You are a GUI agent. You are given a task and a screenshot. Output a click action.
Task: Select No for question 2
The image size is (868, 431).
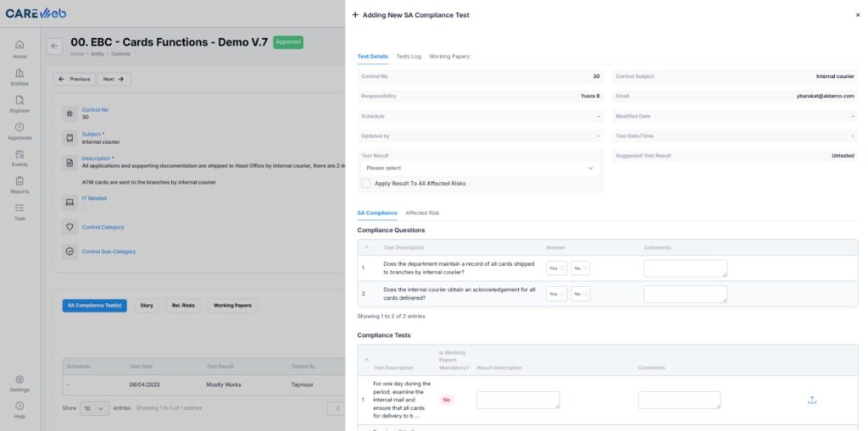(x=581, y=294)
